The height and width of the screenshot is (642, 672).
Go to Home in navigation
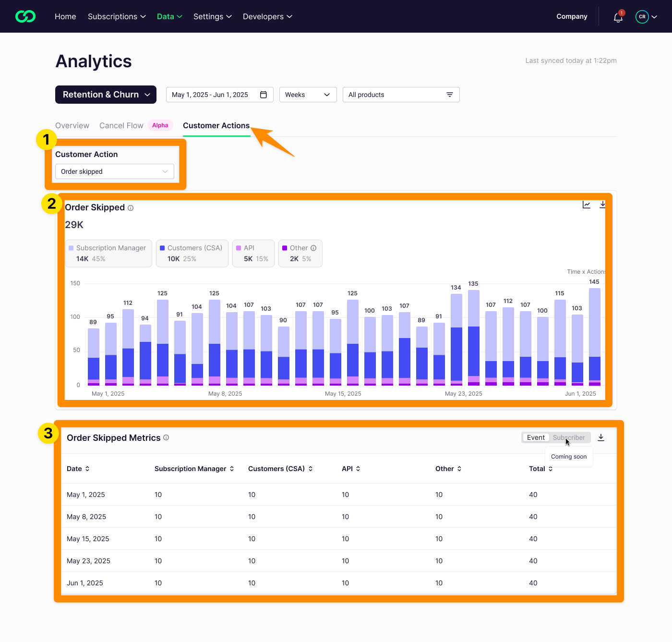coord(65,16)
